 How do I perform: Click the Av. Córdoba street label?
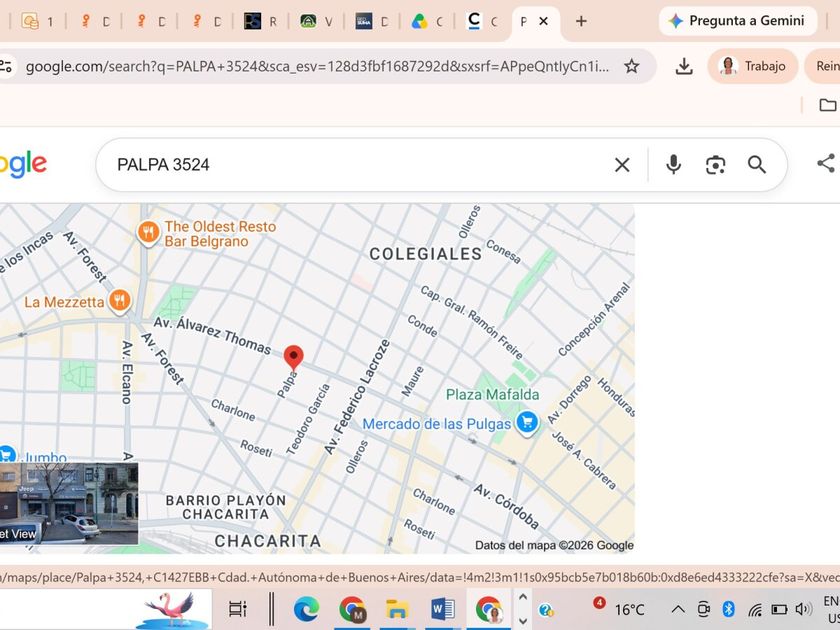tap(506, 505)
